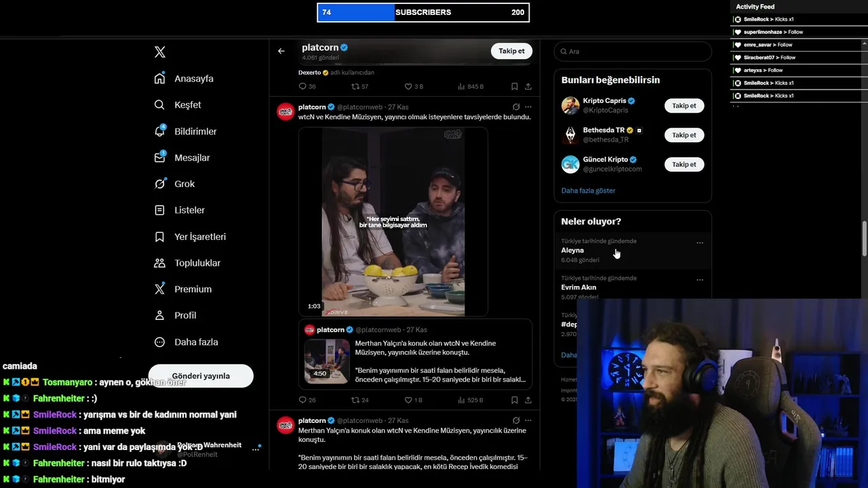Follow Kripto Capris
The height and width of the screenshot is (488, 868).
[x=684, y=106]
